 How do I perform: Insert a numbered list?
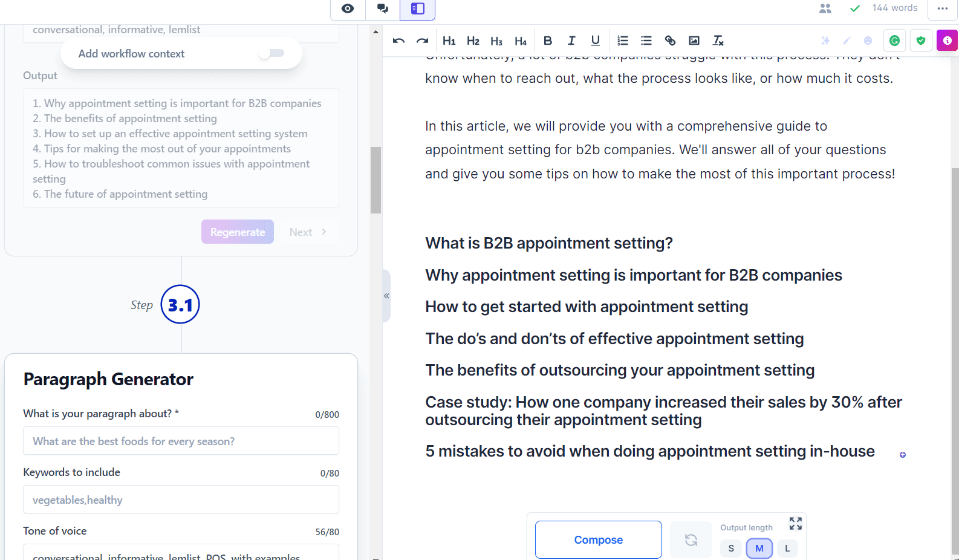pyautogui.click(x=623, y=41)
